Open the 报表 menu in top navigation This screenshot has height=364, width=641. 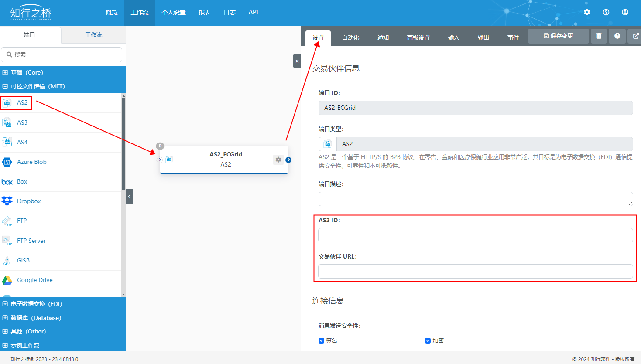point(204,12)
